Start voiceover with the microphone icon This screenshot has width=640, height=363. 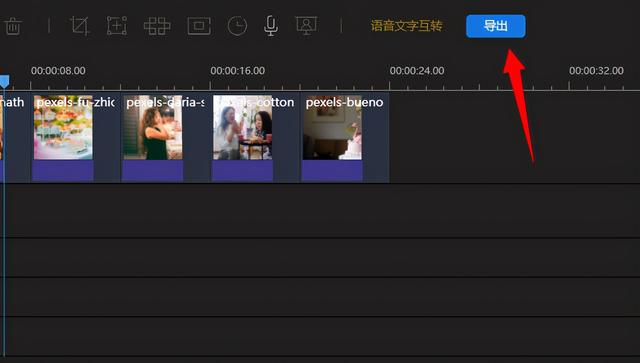tap(271, 26)
